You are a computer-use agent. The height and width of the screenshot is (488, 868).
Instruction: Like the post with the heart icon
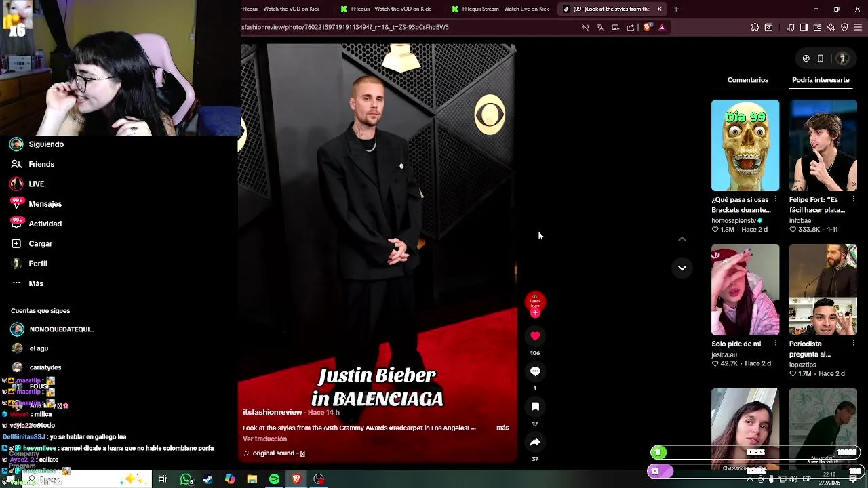[535, 336]
